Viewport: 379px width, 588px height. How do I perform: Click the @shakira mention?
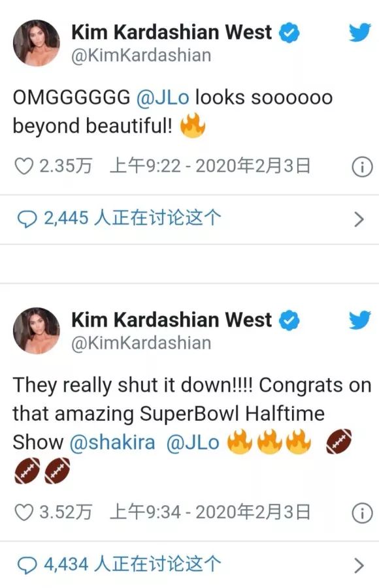click(112, 442)
